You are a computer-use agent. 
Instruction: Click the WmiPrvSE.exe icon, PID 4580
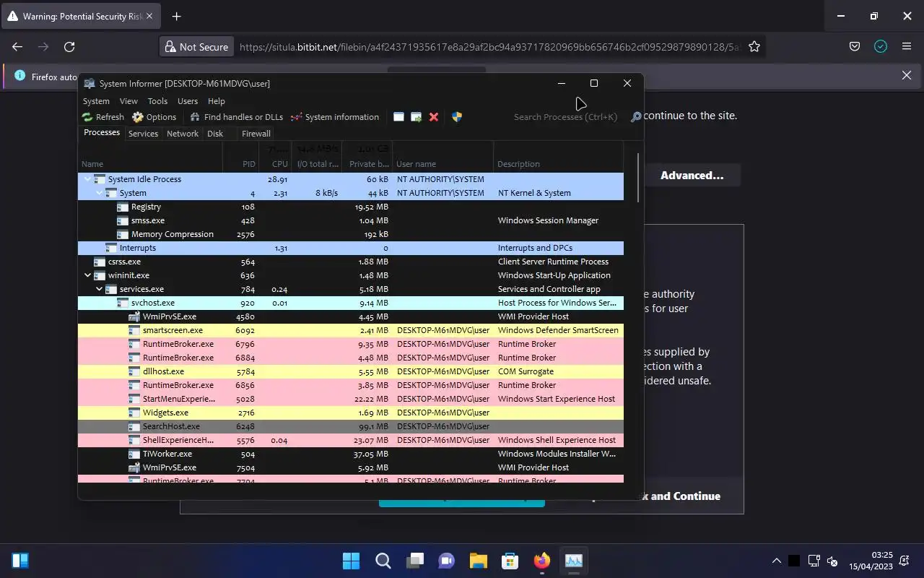[x=134, y=316]
